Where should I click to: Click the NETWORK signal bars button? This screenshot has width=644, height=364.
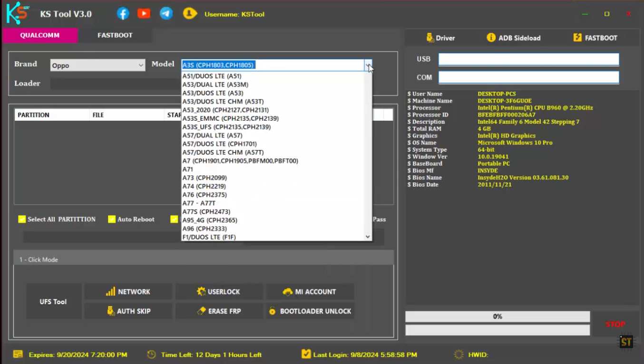coord(128,292)
